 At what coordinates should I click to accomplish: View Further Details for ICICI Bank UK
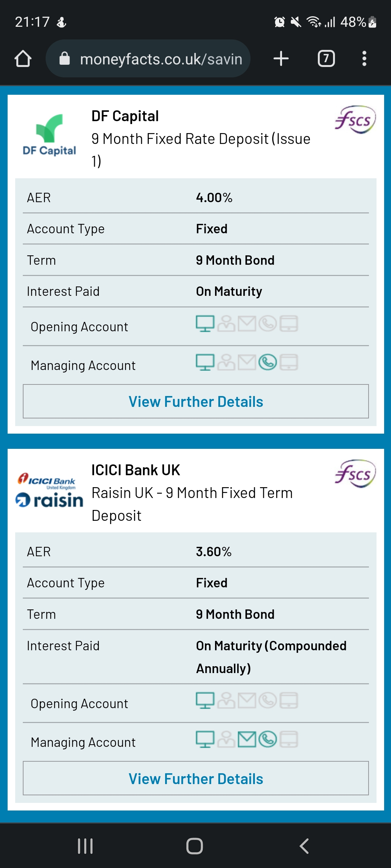point(196,778)
